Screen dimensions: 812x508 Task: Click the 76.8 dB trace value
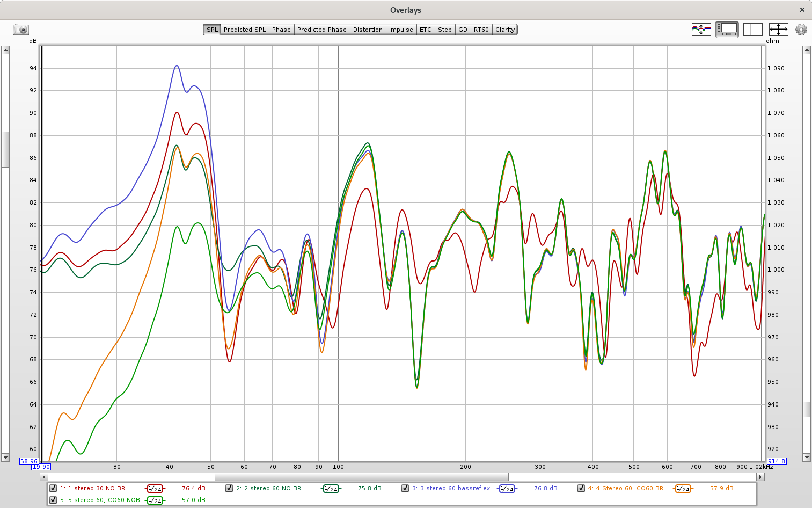pos(546,489)
